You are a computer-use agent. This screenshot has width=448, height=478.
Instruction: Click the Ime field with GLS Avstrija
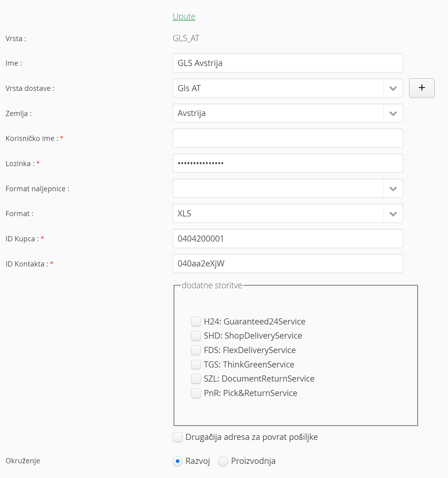[288, 63]
